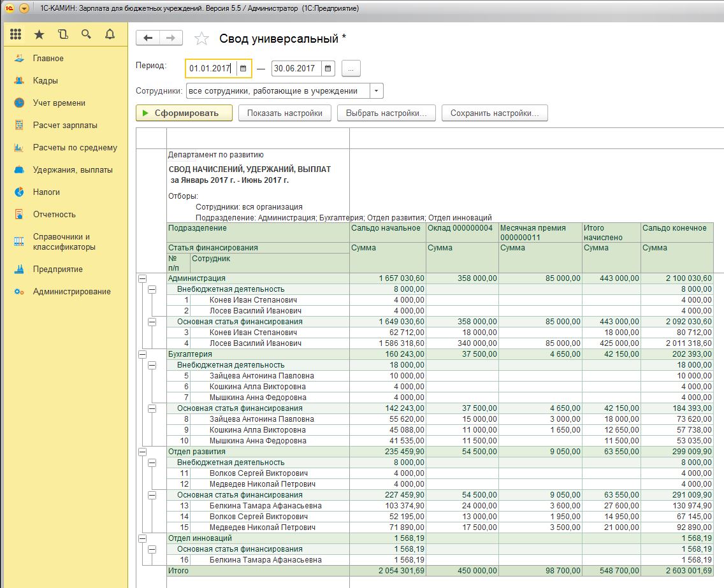Click Показать настройки button
The image size is (724, 588).
tap(284, 113)
